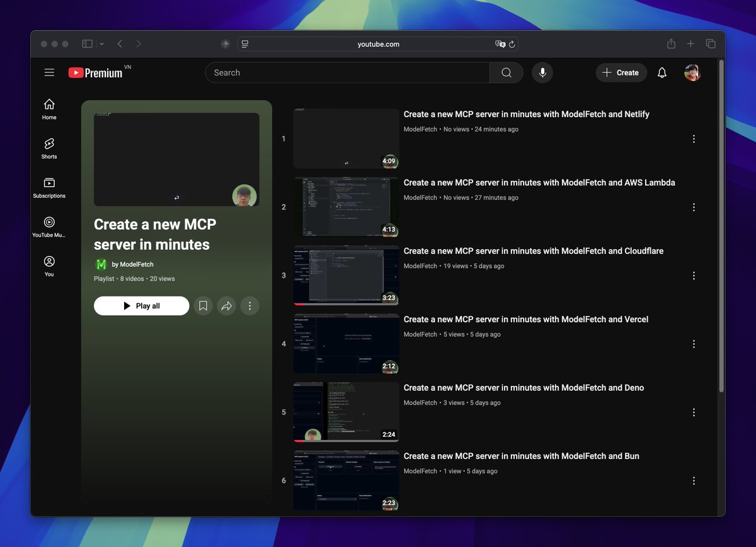Click Safari share icon
This screenshot has width=756, height=547.
point(671,44)
